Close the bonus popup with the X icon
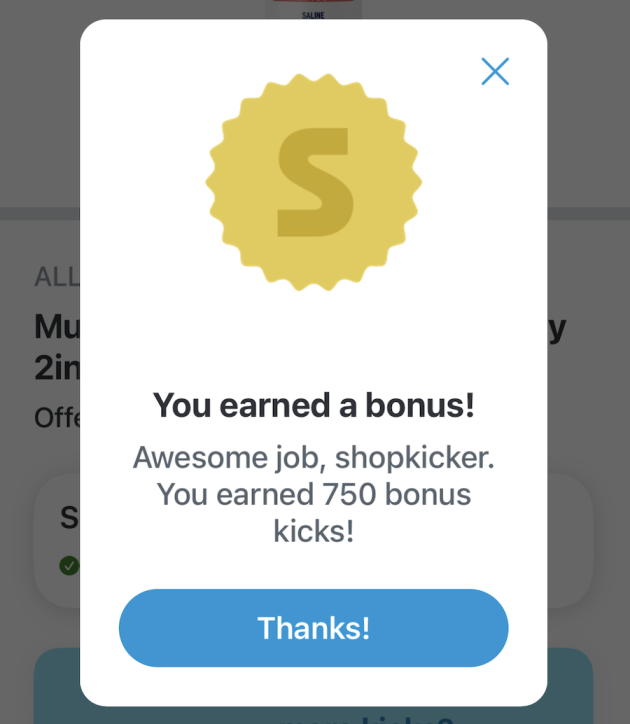 [495, 71]
